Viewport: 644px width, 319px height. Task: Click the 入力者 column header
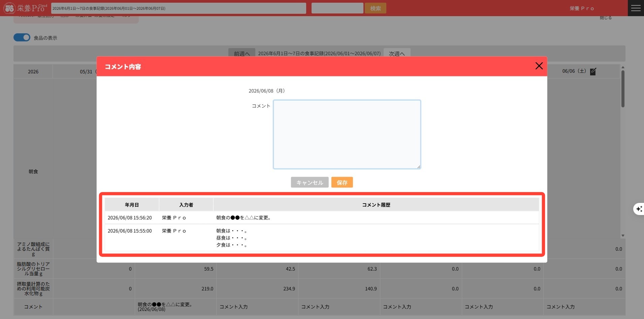tap(186, 205)
